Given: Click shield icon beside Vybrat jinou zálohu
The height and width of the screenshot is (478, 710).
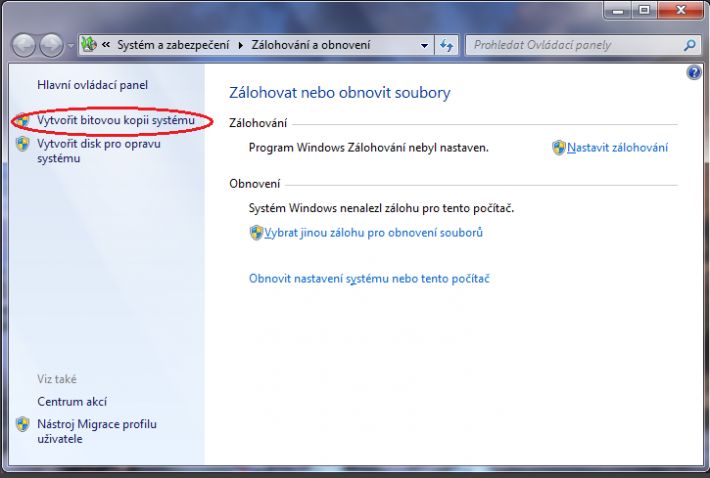Looking at the screenshot, I should pyautogui.click(x=256, y=233).
